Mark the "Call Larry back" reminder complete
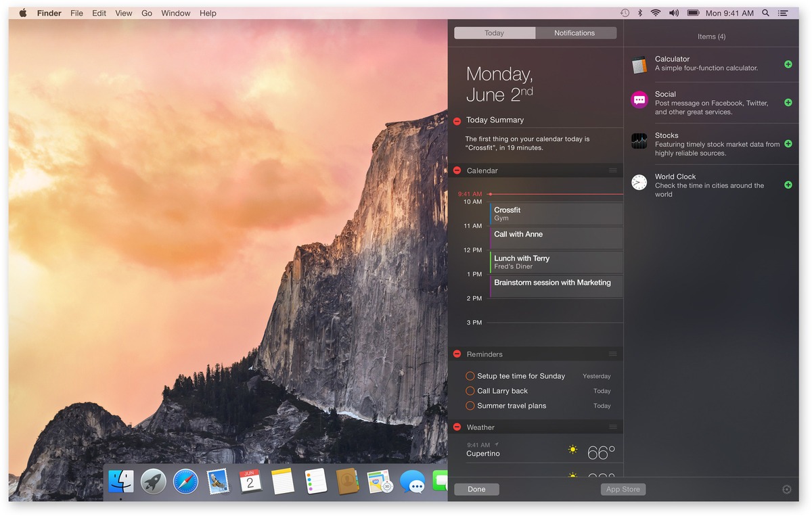 (470, 391)
